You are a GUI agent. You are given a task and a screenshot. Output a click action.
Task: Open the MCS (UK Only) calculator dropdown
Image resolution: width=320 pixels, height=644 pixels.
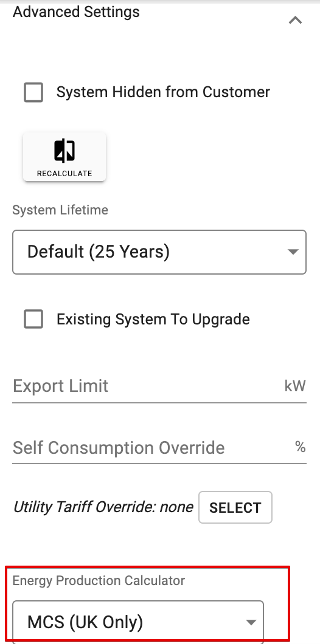137,622
